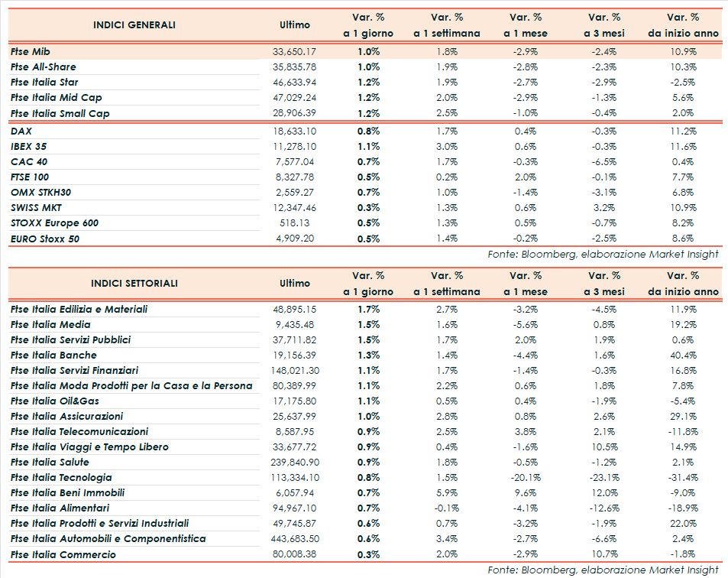Click the STOXX Europe 600 row label
728x578 pixels.
pyautogui.click(x=54, y=222)
